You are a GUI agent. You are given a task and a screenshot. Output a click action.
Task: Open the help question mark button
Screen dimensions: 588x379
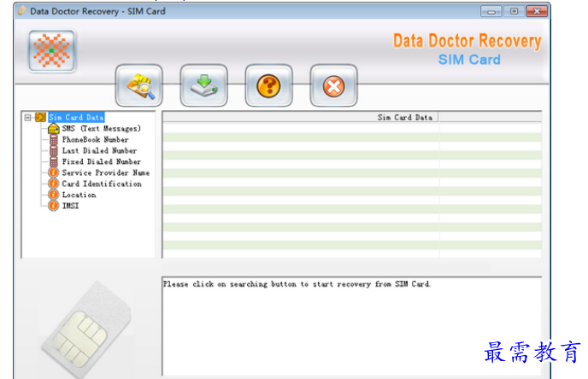[269, 85]
